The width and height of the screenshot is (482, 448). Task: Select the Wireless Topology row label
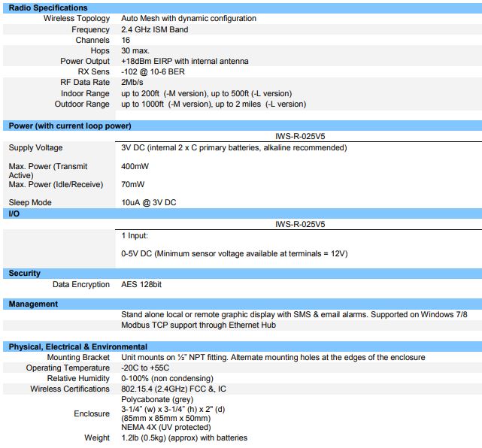(76, 18)
